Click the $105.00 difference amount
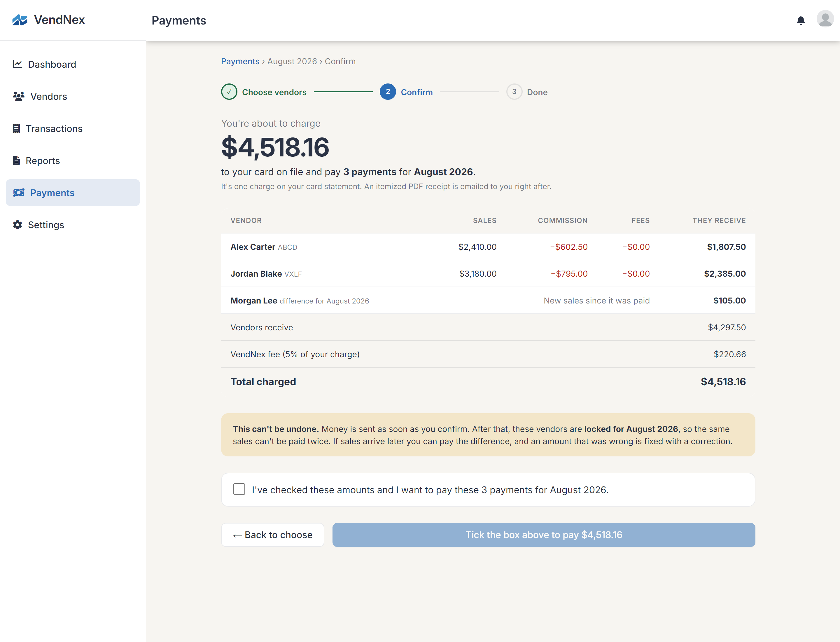The image size is (840, 642). [730, 301]
